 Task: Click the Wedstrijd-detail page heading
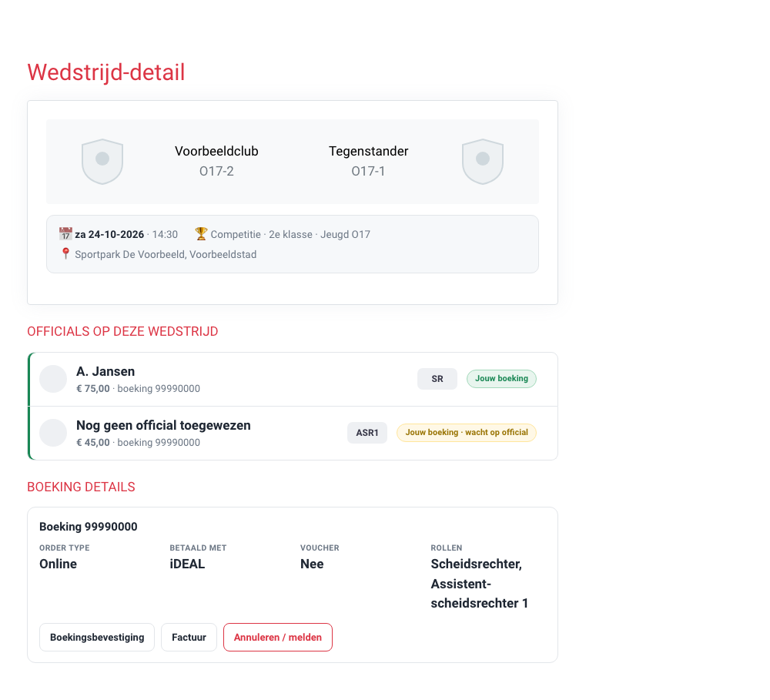(106, 72)
